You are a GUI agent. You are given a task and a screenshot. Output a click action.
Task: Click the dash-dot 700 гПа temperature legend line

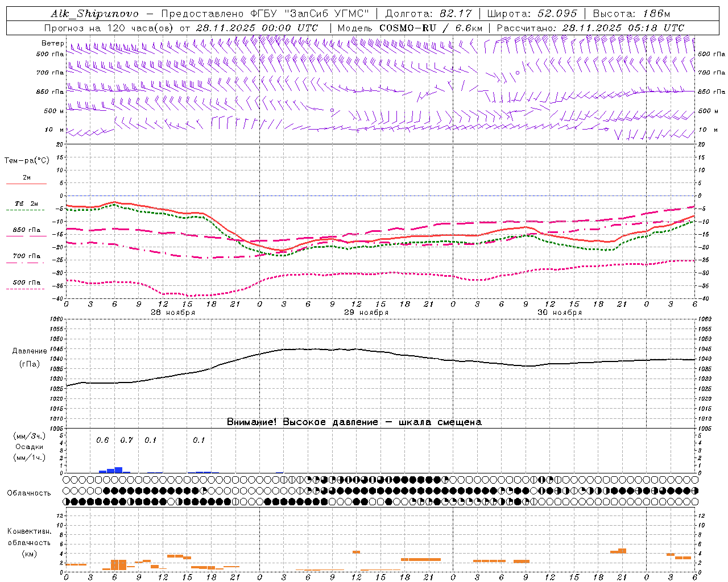(26, 263)
